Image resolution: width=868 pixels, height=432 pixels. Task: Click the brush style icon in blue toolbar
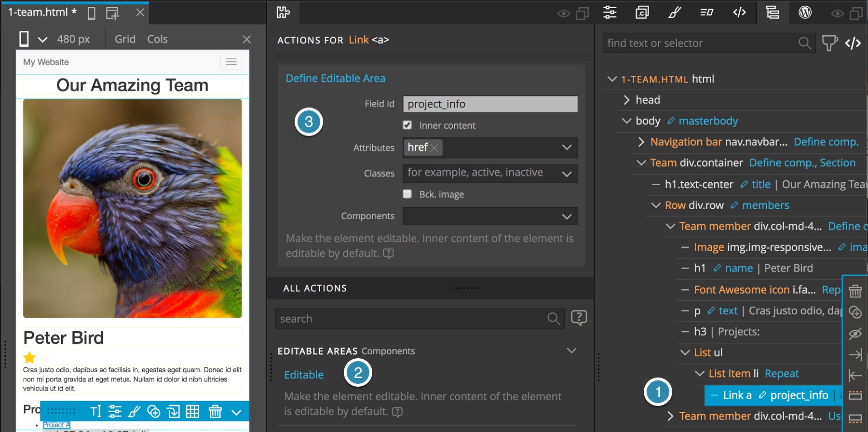134,411
